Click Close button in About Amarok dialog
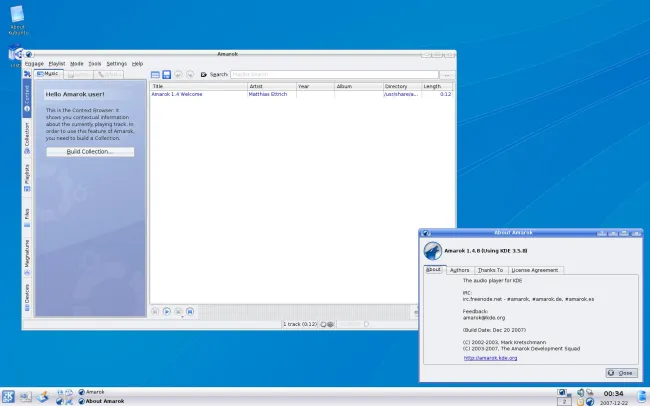The height and width of the screenshot is (406, 650). (x=621, y=373)
